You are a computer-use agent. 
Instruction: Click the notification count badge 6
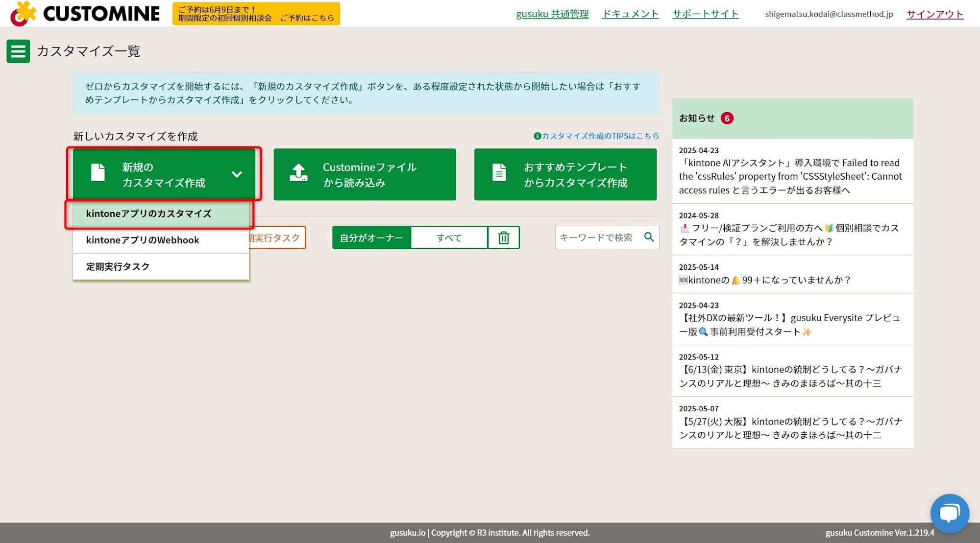tap(727, 118)
